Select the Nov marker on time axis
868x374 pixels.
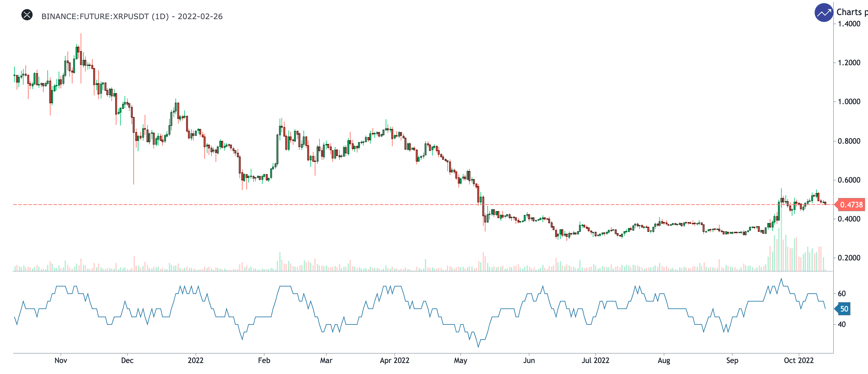(61, 360)
